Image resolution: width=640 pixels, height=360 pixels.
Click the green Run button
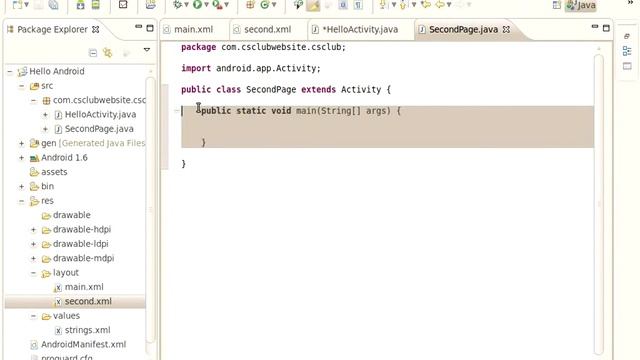[x=198, y=5]
